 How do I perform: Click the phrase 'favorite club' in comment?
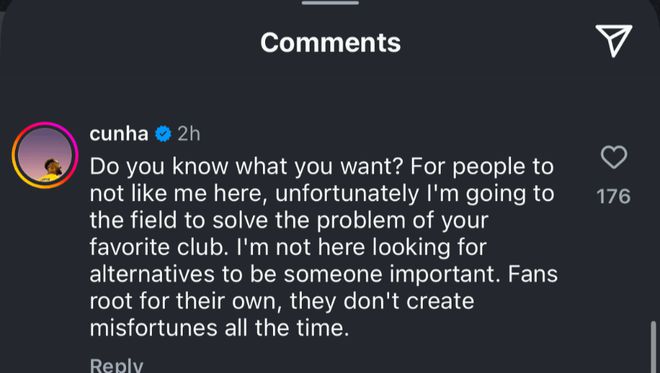(x=156, y=247)
